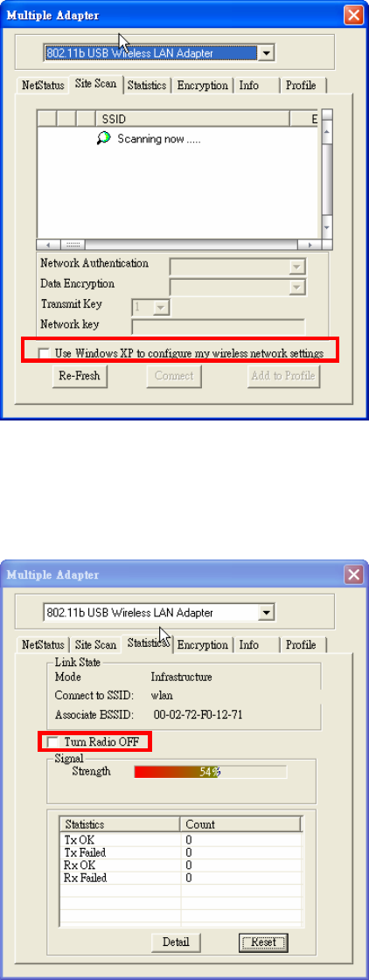Close the top Multiple Adapter window
The image size is (369, 980).
coord(354,14)
